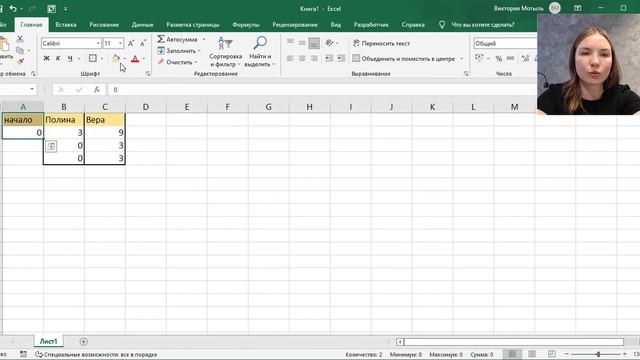
Task: Click the confirm checkmark in formula bar
Action: point(79,89)
